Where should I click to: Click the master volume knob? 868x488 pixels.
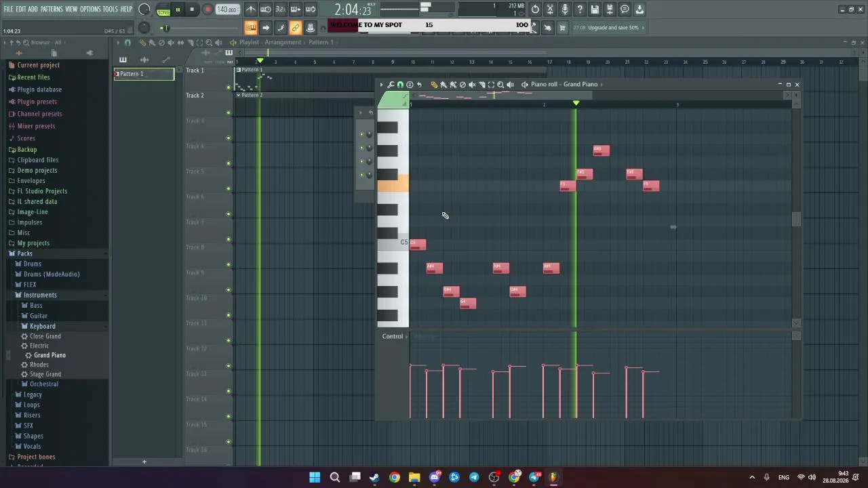144,9
